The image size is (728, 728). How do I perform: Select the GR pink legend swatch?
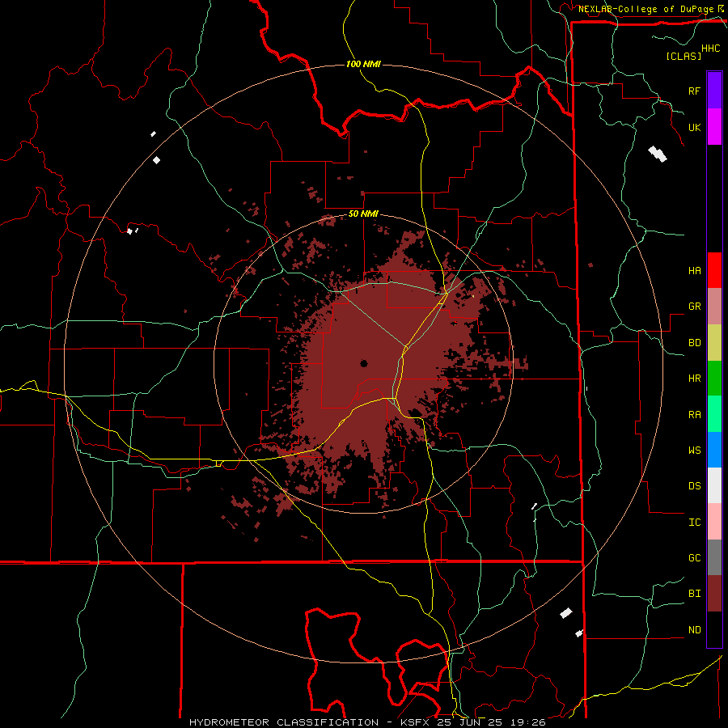[x=714, y=306]
